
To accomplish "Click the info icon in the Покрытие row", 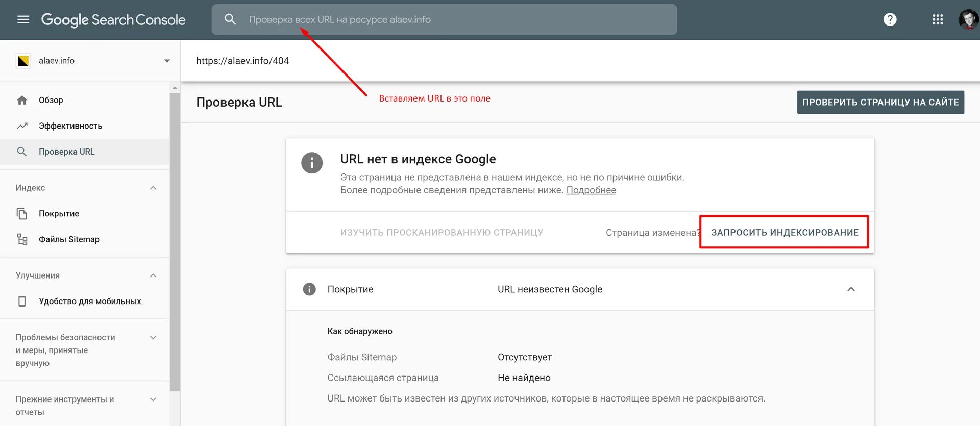I will point(309,289).
